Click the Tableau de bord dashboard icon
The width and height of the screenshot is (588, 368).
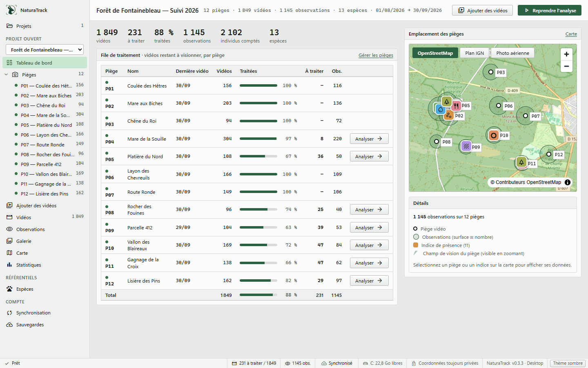pos(9,63)
